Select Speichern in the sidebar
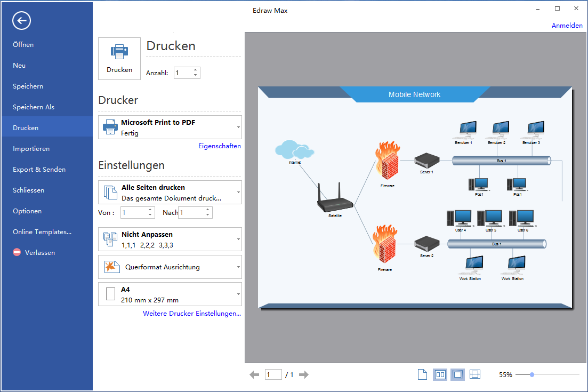The image size is (588, 392). (47, 86)
